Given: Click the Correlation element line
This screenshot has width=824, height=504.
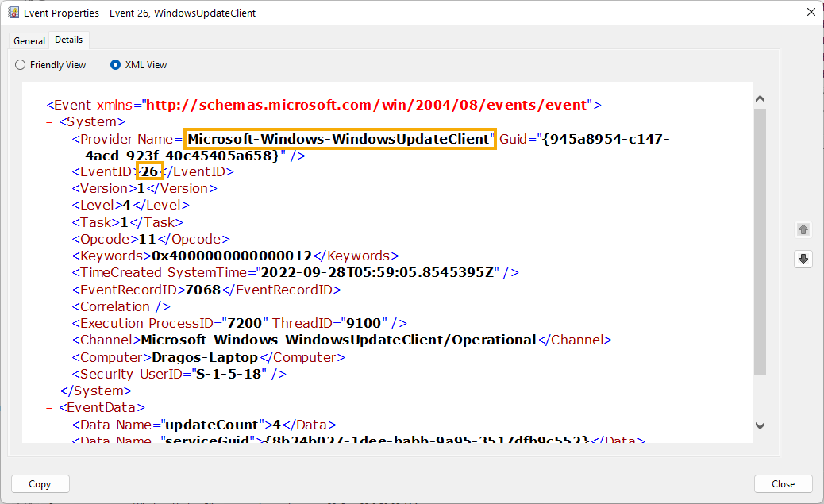Looking at the screenshot, I should click(121, 307).
